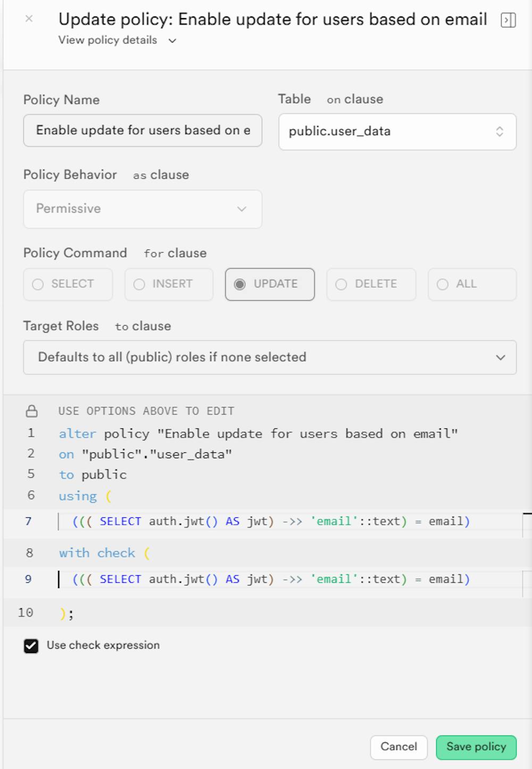This screenshot has width=532, height=769.
Task: Uncheck Use check expression checkbox
Action: pos(31,646)
